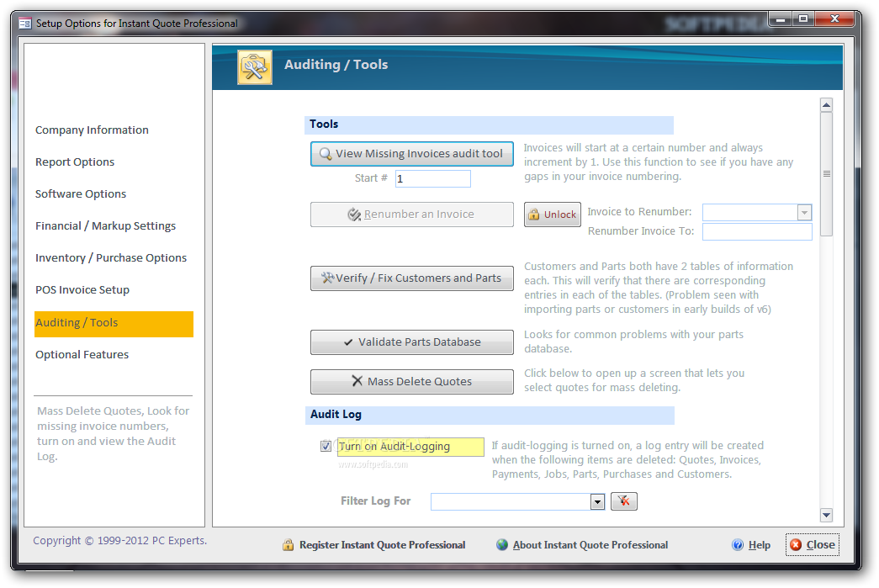Click the Tools section heading
The image size is (879, 588).
[324, 124]
